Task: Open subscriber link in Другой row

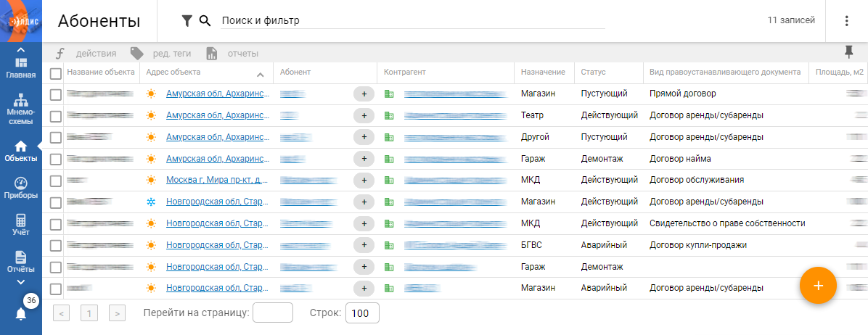Action: pyautogui.click(x=296, y=137)
